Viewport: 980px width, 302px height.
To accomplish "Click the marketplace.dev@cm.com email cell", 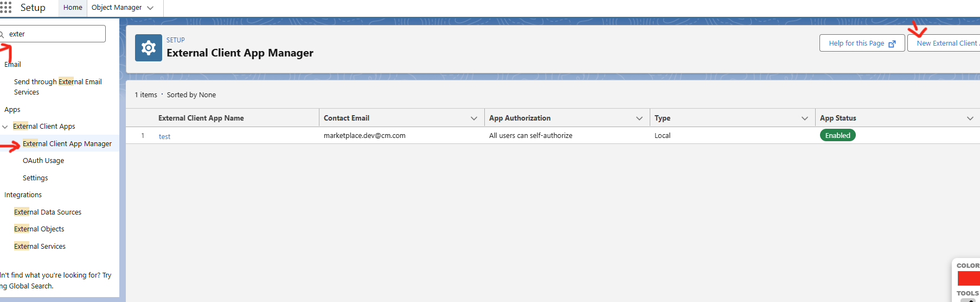I will (364, 136).
